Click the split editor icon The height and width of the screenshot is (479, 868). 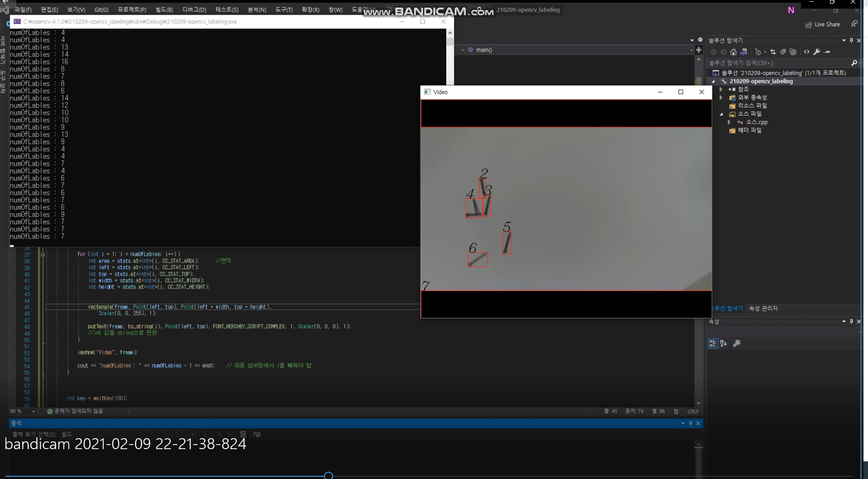pyautogui.click(x=699, y=50)
